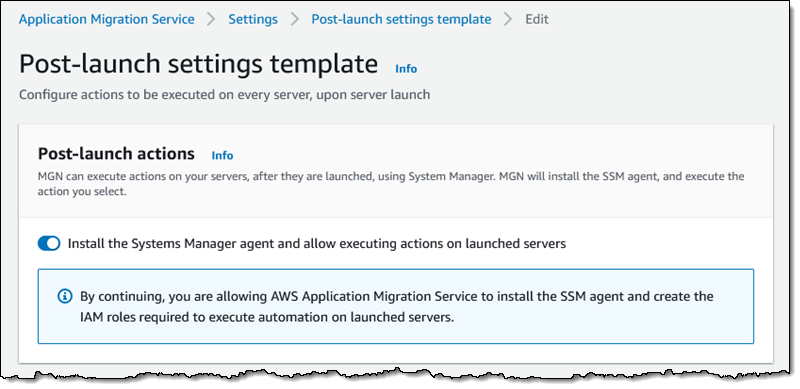Disable the Systems Manager agent install toggle
This screenshot has width=800, height=389.
49,244
